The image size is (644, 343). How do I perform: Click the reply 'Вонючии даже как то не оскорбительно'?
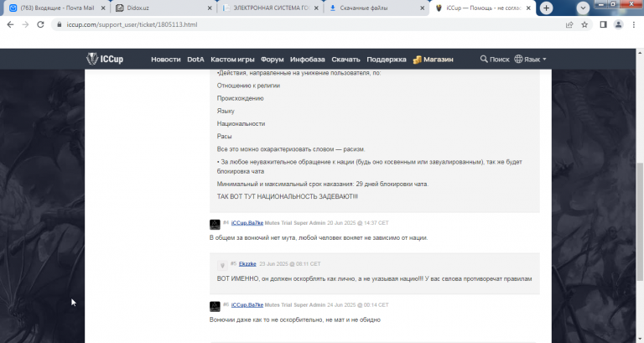[295, 320]
